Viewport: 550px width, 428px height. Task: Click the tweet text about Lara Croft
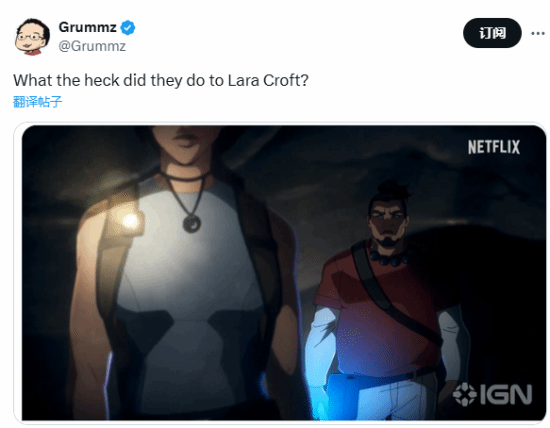(x=161, y=80)
